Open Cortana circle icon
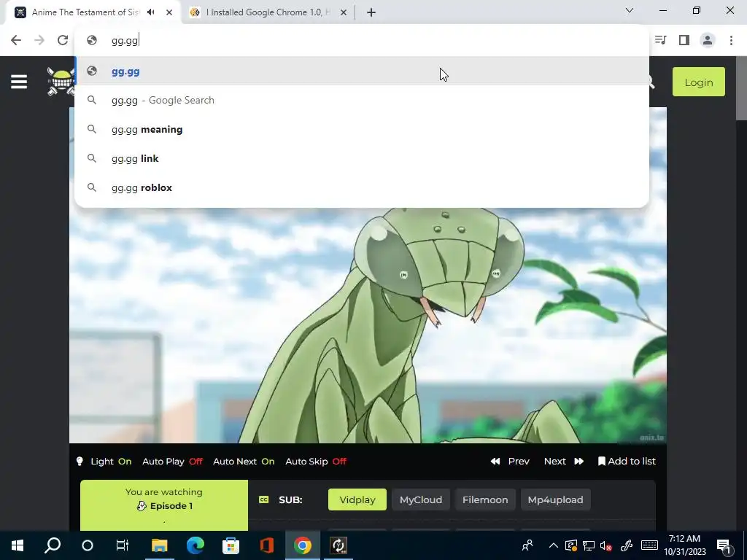 pyautogui.click(x=88, y=545)
